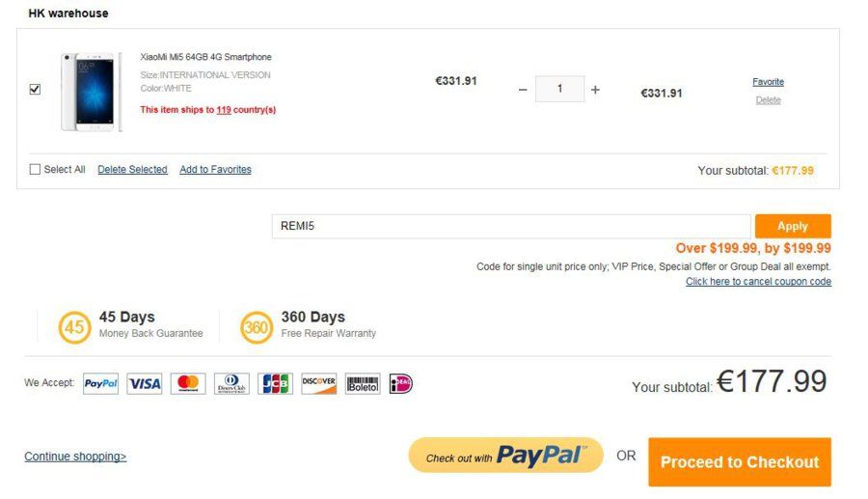This screenshot has width=868, height=499.
Task: Decrease quantity with the minus button
Action: click(523, 90)
